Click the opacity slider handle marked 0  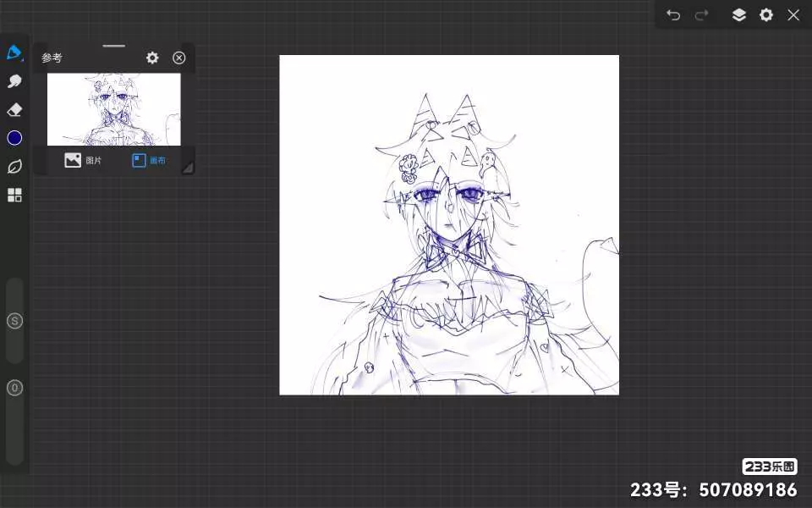point(14,388)
